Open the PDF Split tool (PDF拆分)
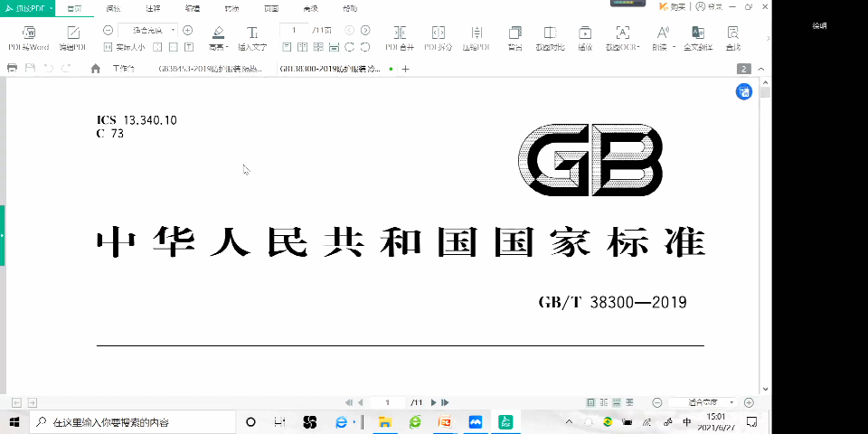This screenshot has height=434, width=868. 439,38
